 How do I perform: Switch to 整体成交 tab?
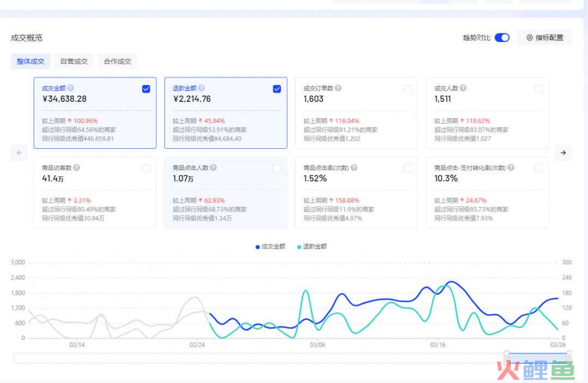[30, 61]
